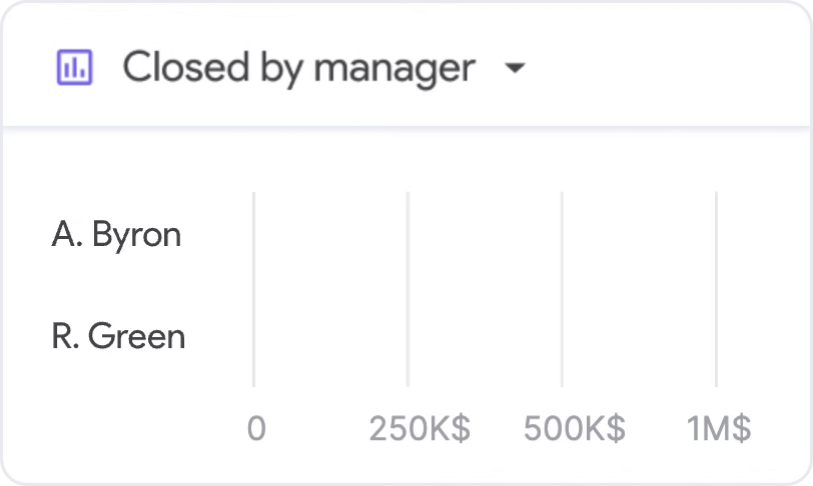The height and width of the screenshot is (486, 813).
Task: Click the 0 axis label
Action: (x=256, y=428)
